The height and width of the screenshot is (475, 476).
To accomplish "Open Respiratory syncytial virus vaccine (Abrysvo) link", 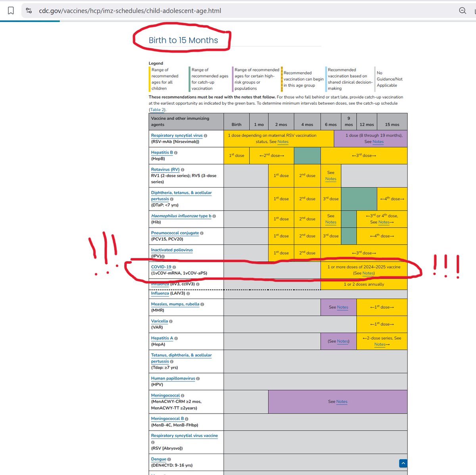I will pos(184,436).
